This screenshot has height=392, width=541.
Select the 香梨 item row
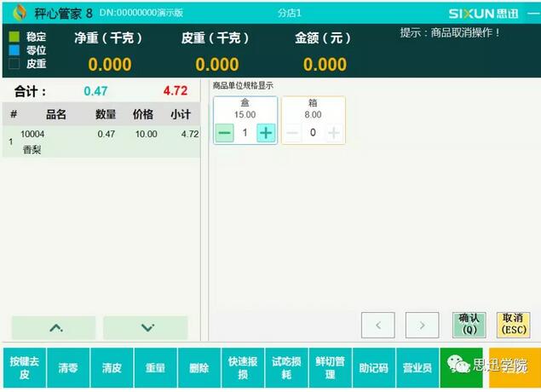102,141
